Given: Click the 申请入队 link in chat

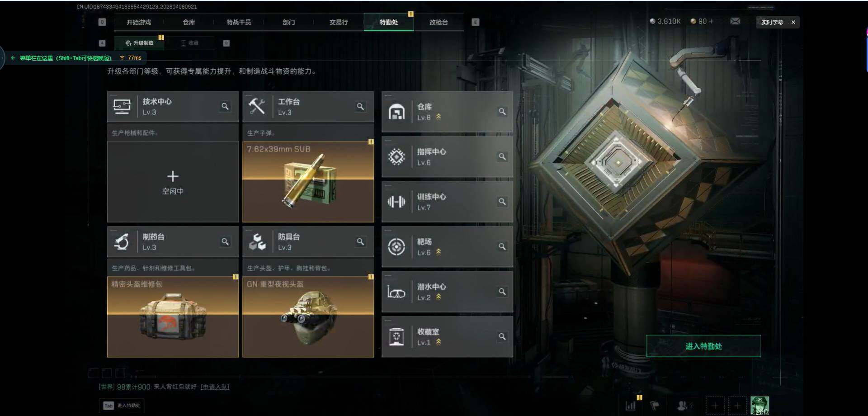Looking at the screenshot, I should [x=215, y=387].
